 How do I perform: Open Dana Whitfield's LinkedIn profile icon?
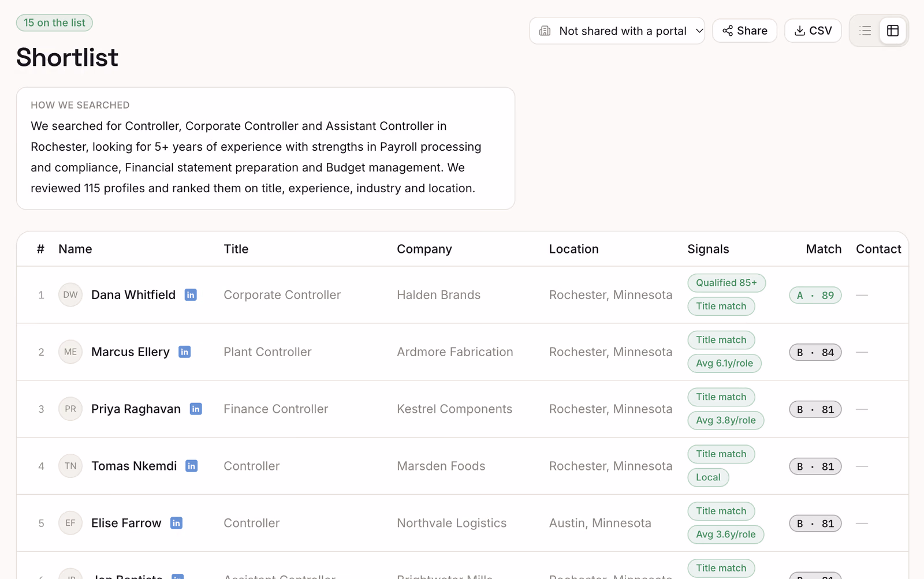[191, 295]
